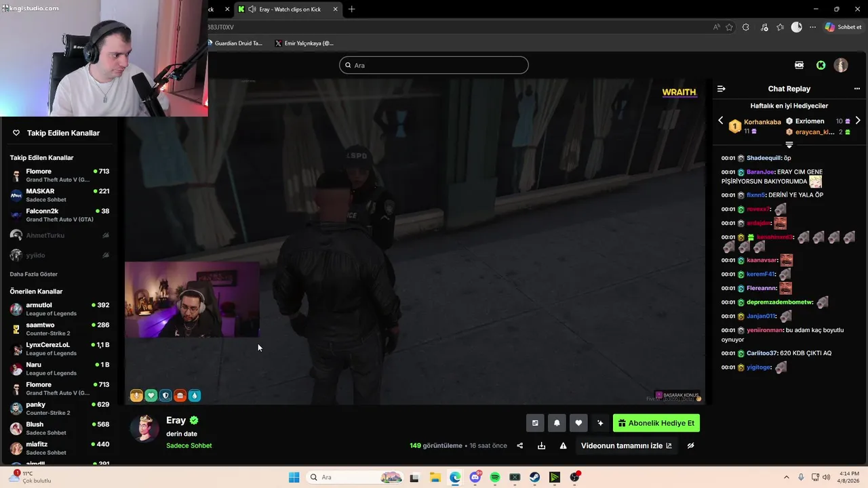Open the user profile avatar menu
Image resolution: width=868 pixels, height=488 pixels.
pyautogui.click(x=841, y=65)
